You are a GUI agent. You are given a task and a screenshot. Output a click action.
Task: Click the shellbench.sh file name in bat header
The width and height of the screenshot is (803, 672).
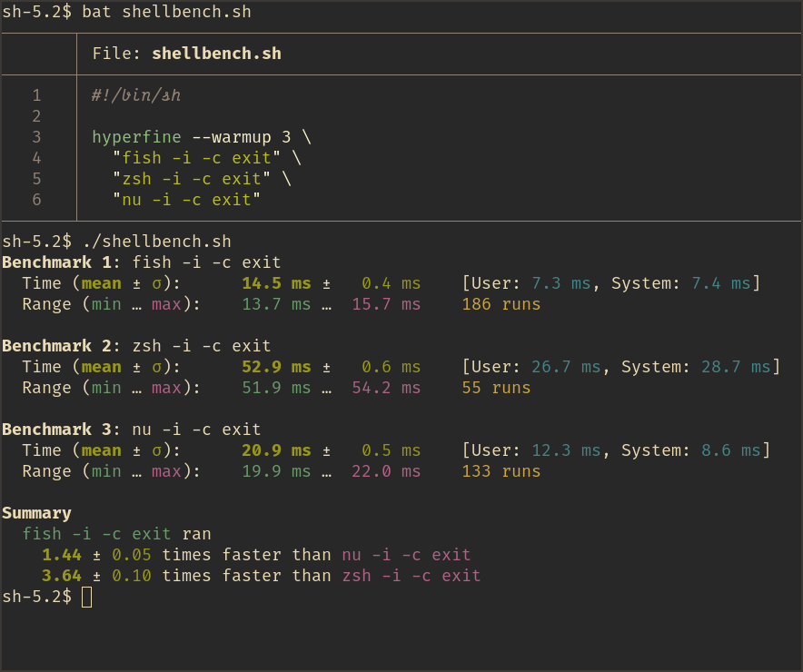[215, 53]
